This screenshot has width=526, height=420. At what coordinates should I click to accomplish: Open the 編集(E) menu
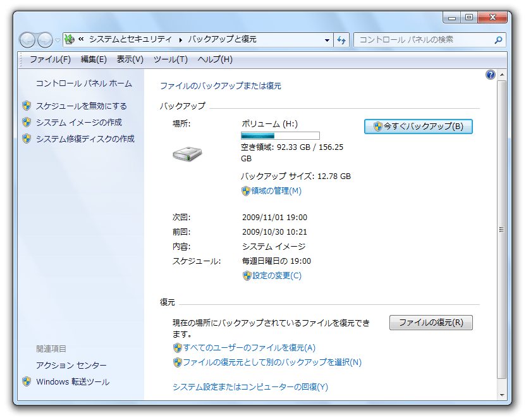point(94,59)
